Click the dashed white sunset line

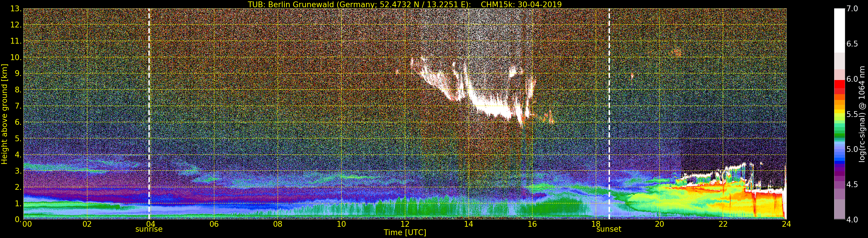(x=609, y=114)
